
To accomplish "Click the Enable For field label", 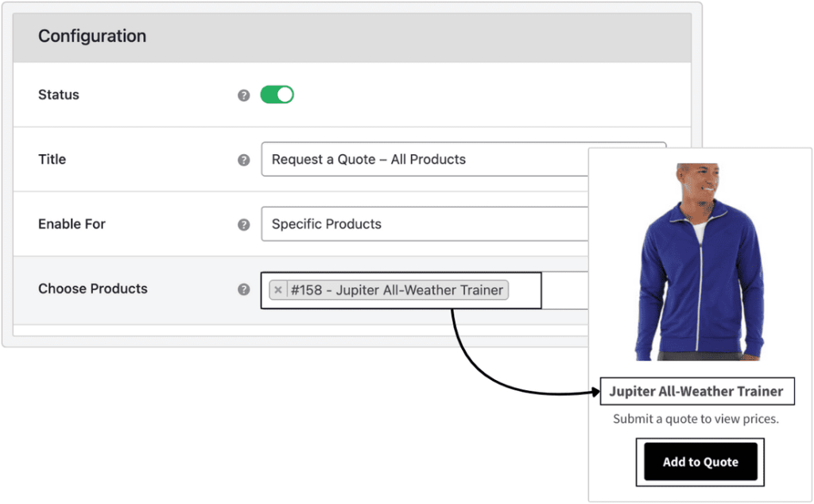I will pyautogui.click(x=72, y=223).
